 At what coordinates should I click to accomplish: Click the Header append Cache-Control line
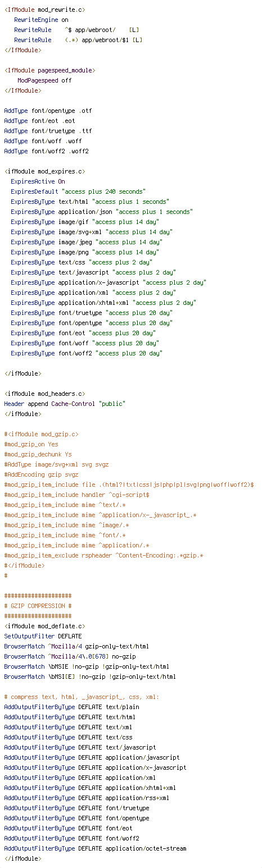65,404
